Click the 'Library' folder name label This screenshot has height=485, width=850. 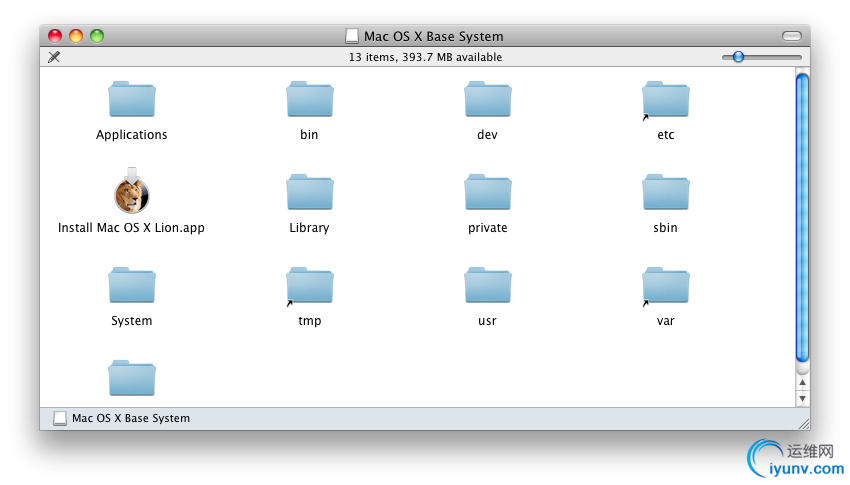click(x=310, y=228)
